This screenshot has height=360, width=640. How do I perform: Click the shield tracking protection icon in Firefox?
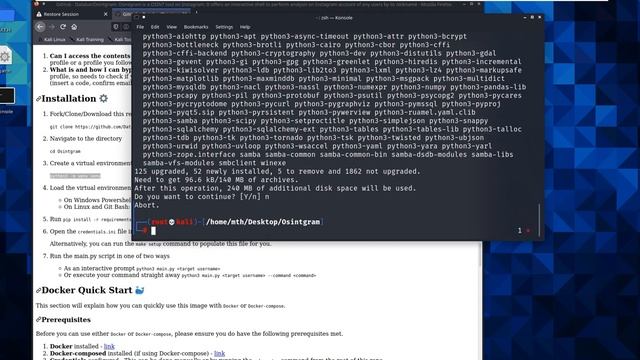pos(116,27)
